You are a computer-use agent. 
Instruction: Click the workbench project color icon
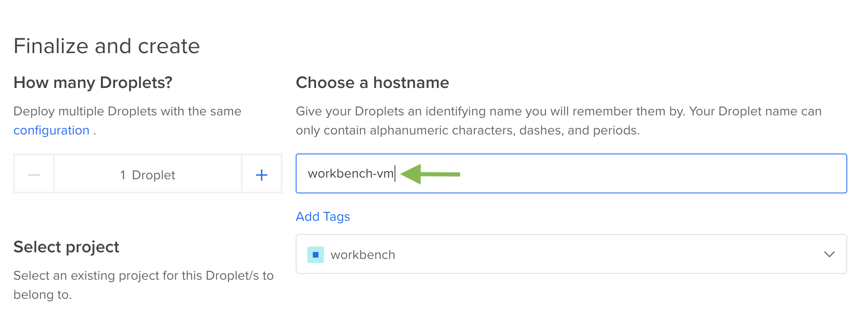(316, 254)
